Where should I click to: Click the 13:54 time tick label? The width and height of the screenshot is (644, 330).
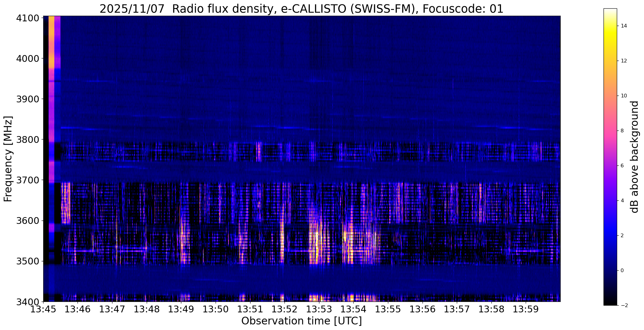click(353, 309)
